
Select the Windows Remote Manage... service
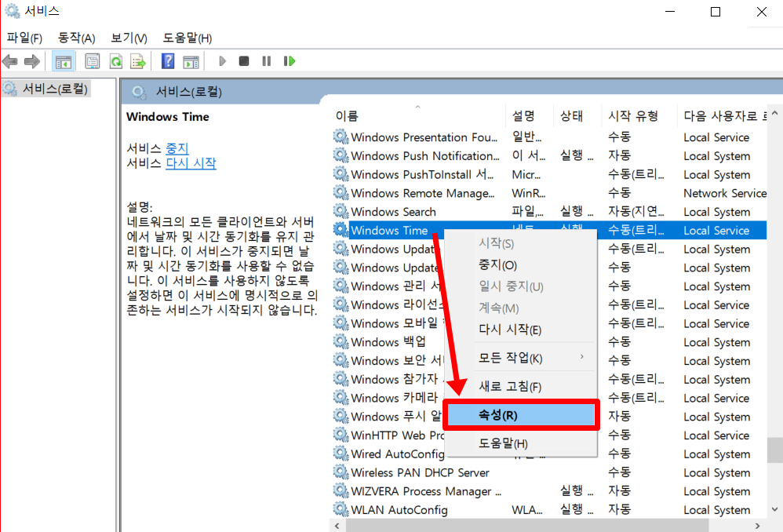[422, 193]
